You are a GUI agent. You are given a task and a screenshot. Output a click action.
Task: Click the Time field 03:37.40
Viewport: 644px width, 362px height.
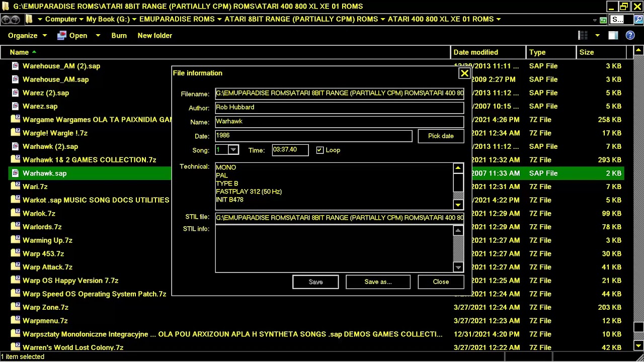(290, 150)
